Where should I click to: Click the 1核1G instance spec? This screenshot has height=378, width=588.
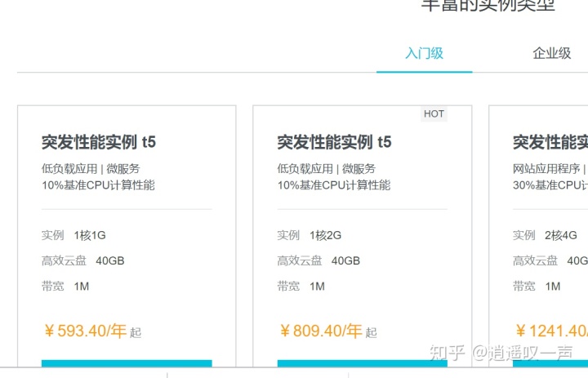click(x=90, y=235)
